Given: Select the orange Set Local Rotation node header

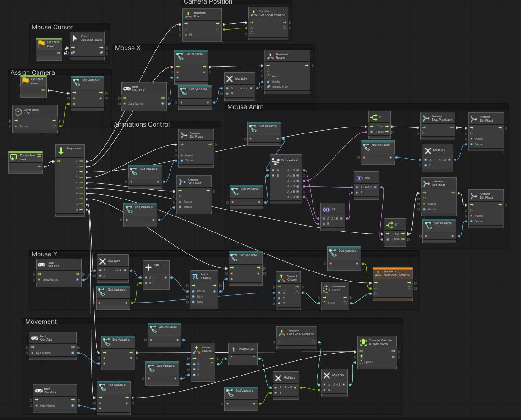Looking at the screenshot, I should coord(392,273).
